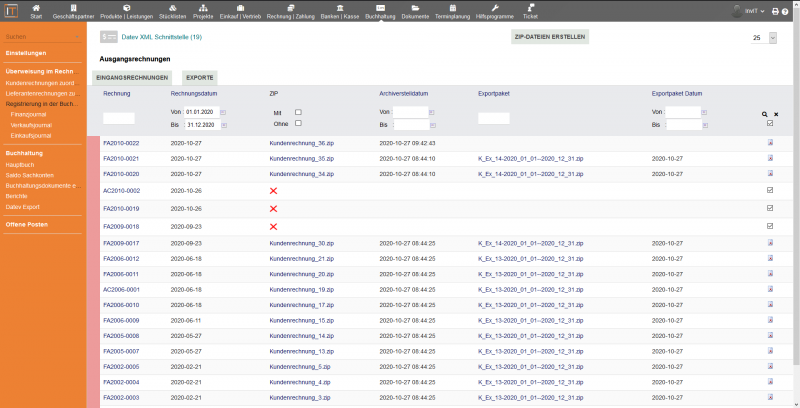Switch to the Exporte tab
The width and height of the screenshot is (800, 408).
click(200, 78)
